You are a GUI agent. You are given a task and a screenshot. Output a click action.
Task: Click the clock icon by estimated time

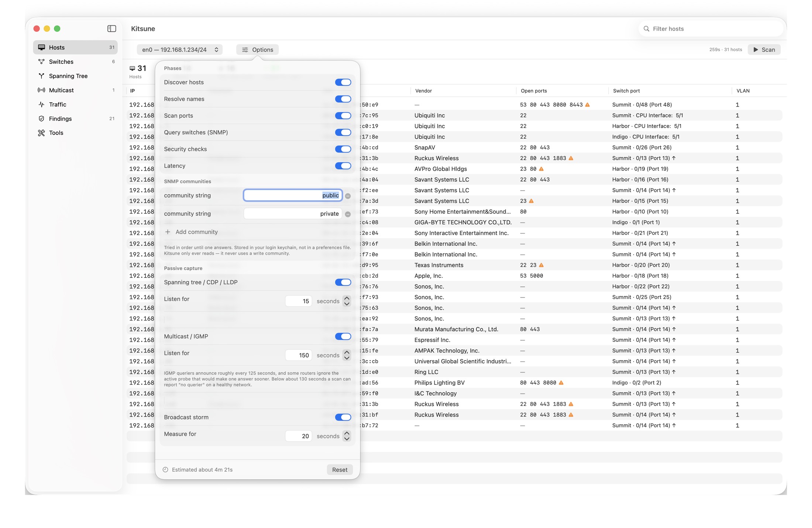(x=165, y=469)
